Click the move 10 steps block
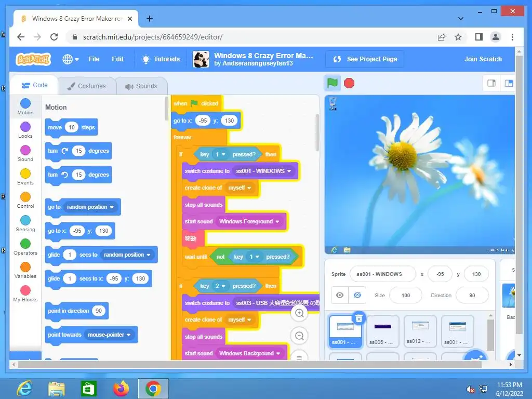 (71, 128)
